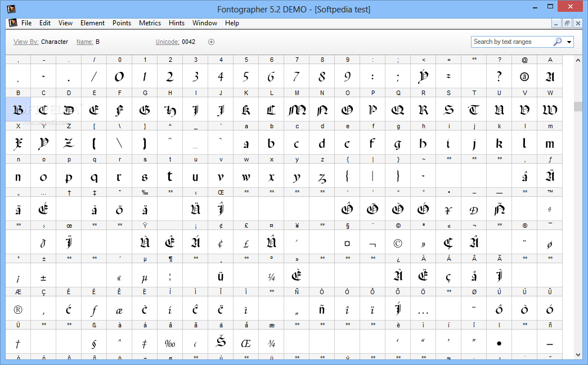Click the Unicode label link
588x365 pixels.
(x=167, y=42)
